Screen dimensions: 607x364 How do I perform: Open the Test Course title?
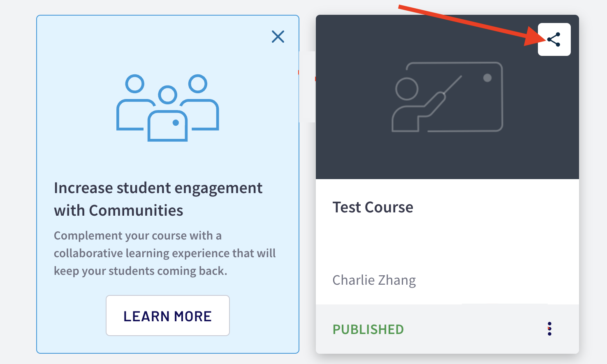[373, 207]
